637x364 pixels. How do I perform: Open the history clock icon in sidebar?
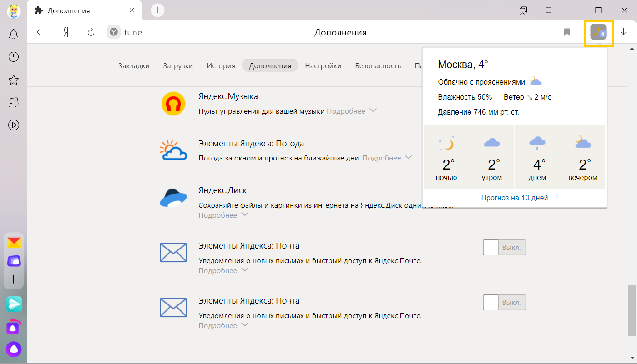click(x=14, y=57)
